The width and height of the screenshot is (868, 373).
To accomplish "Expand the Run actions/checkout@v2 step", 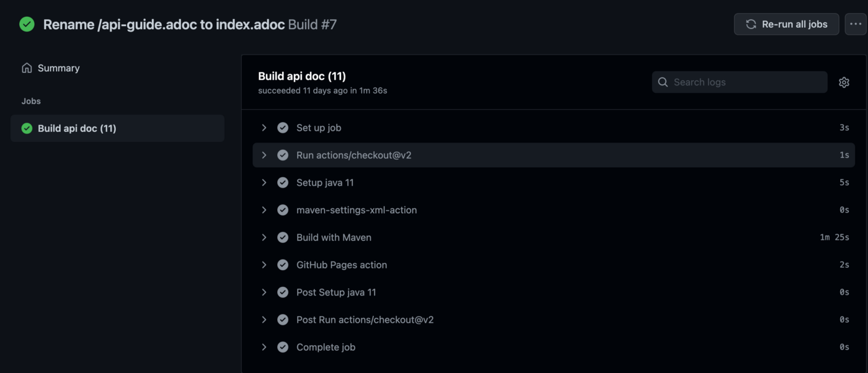I will point(264,155).
